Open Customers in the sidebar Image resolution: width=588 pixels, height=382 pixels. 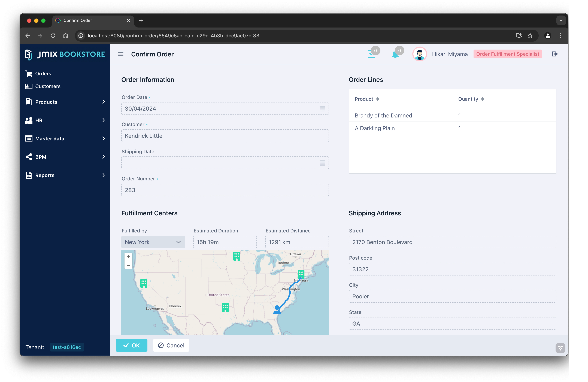(48, 86)
